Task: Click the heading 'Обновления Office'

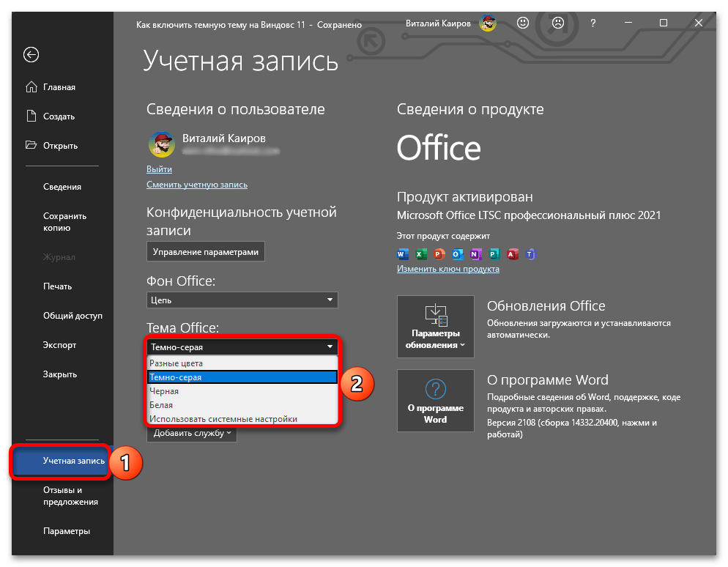Action: point(546,306)
